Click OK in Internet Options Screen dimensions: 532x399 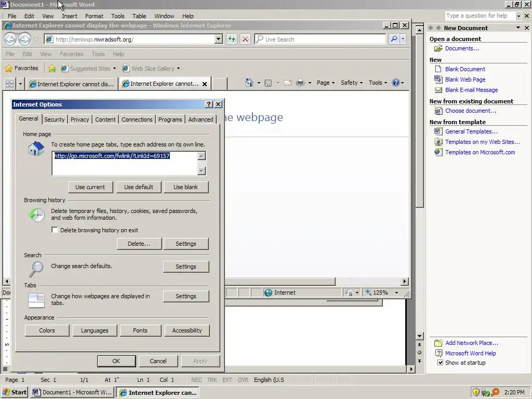[116, 361]
